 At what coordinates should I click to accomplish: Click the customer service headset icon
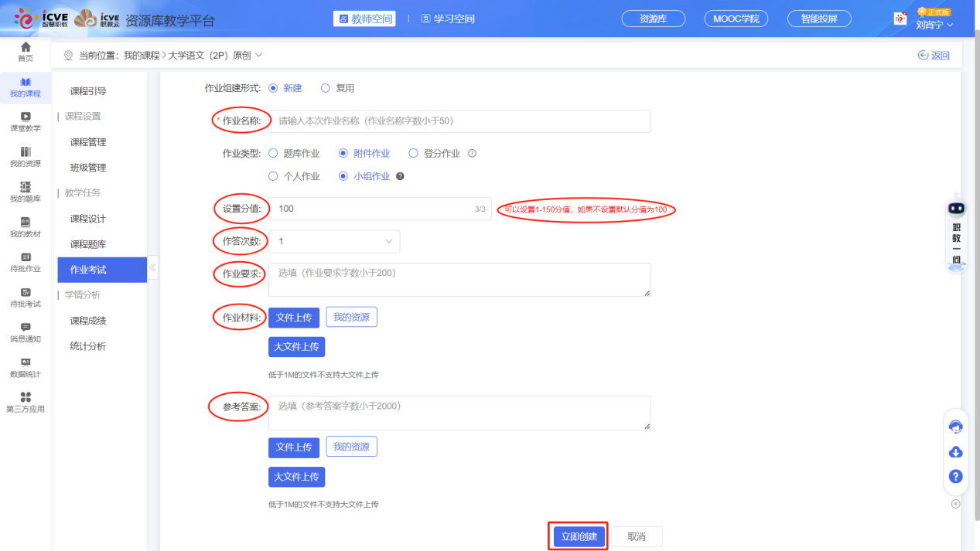point(956,427)
